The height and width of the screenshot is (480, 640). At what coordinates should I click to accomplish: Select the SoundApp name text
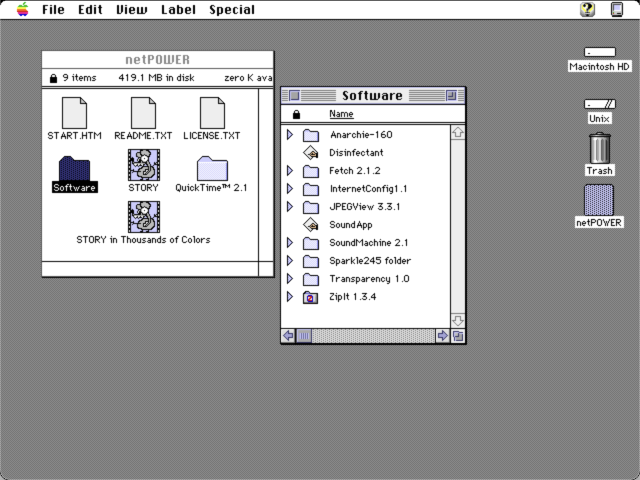click(x=351, y=225)
